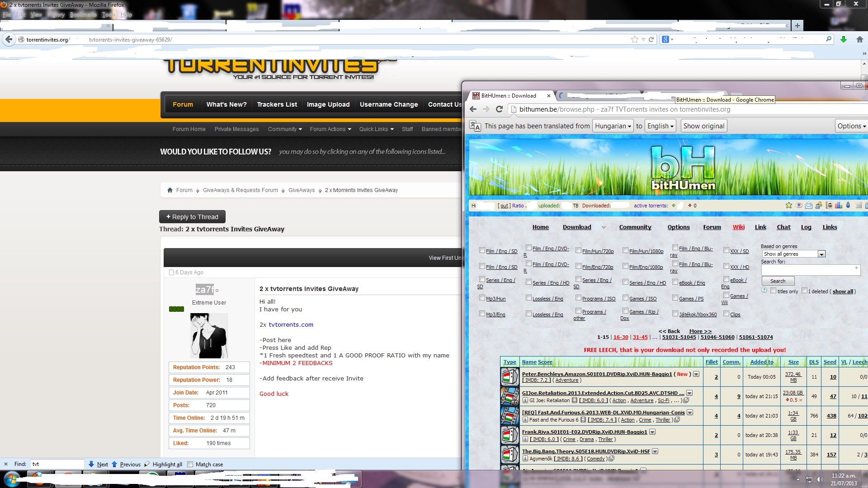Click the film category icon of Fast.And.Furious.6 row
Viewport: 868px width, 488px height.
tap(510, 415)
